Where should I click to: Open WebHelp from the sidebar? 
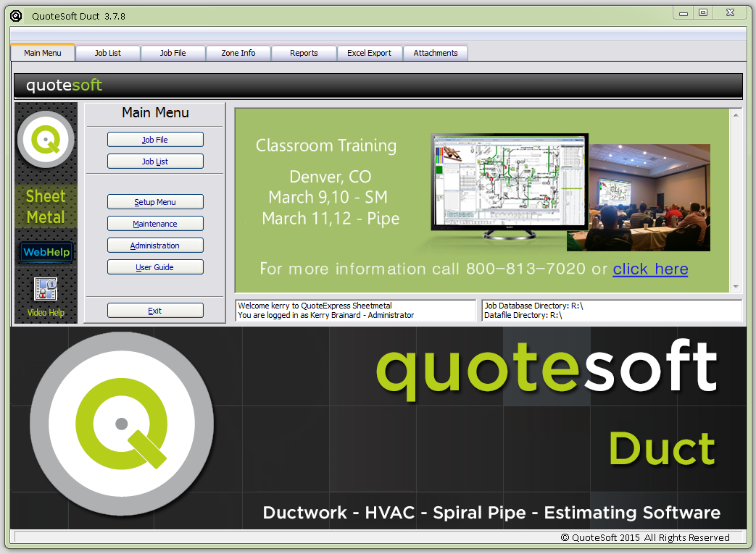(x=46, y=252)
